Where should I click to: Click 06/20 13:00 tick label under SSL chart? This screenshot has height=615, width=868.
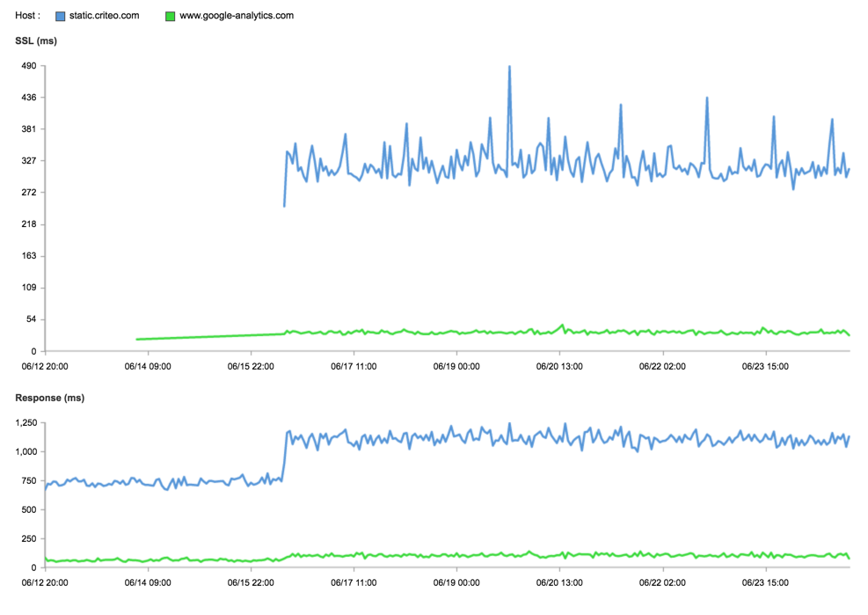559,366
